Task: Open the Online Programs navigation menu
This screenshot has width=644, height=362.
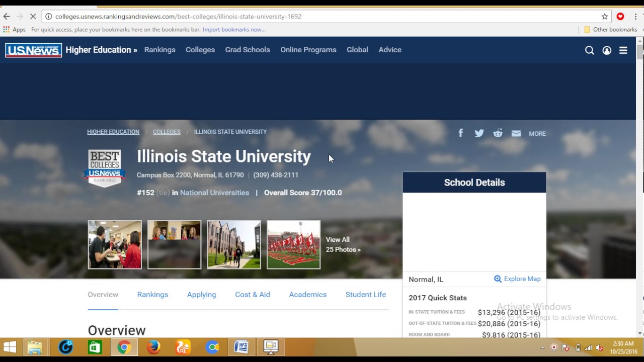Action: [308, 50]
